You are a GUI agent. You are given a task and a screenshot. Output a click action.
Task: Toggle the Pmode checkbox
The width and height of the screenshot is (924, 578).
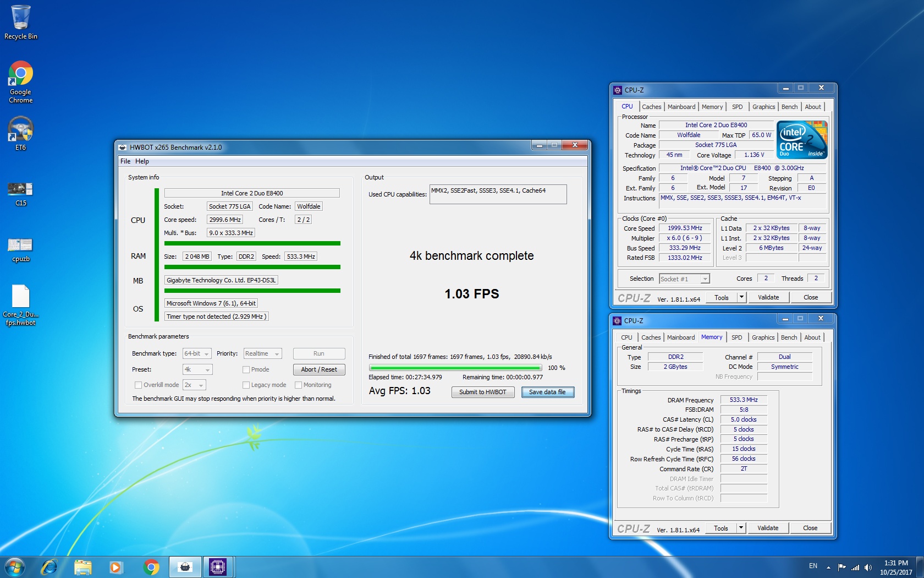[x=246, y=369]
